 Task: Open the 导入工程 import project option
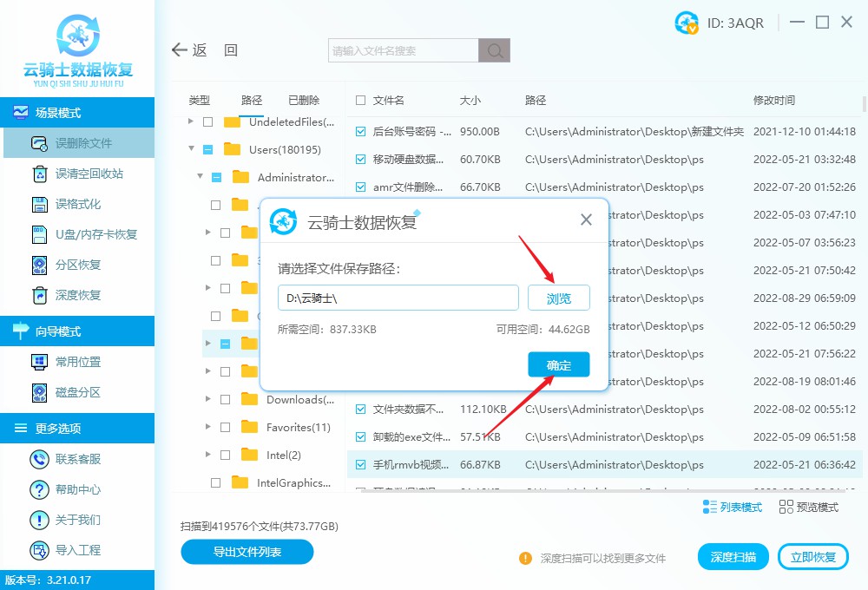point(78,549)
